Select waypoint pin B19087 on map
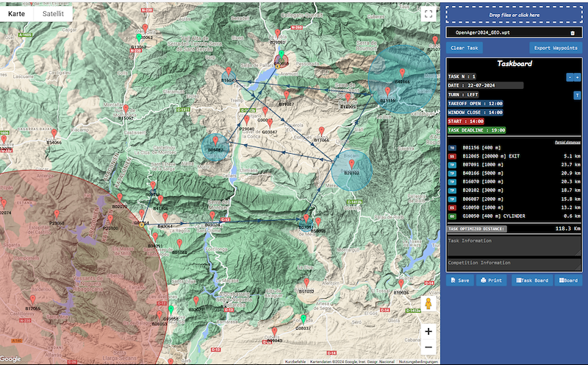The image size is (588, 365). [287, 95]
